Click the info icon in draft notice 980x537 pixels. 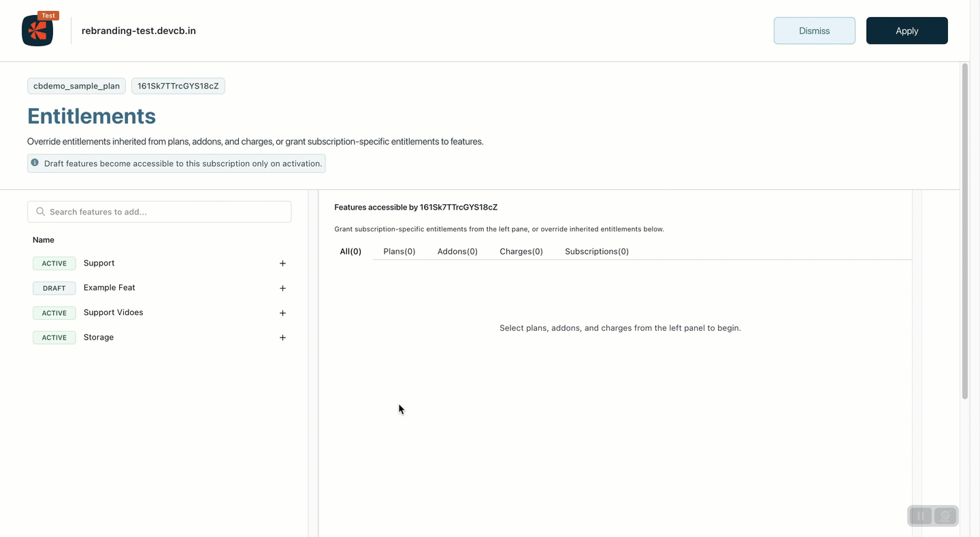pyautogui.click(x=35, y=163)
